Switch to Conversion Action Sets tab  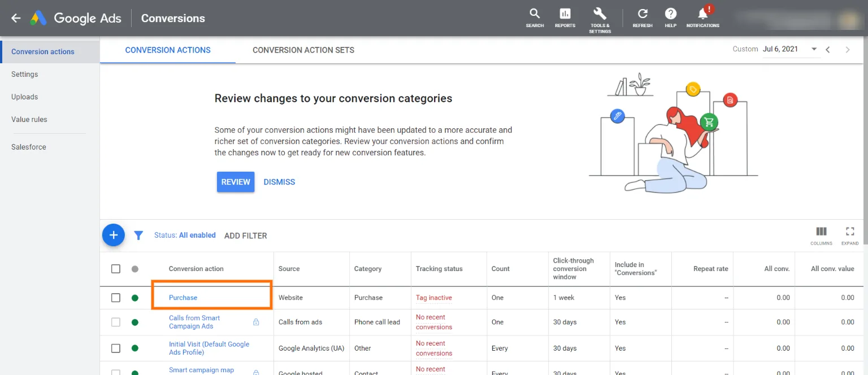point(303,50)
